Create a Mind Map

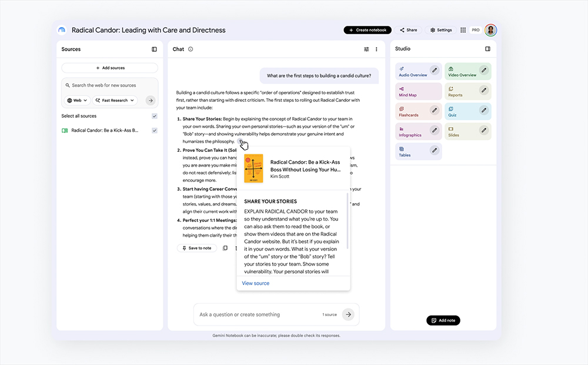tap(419, 91)
